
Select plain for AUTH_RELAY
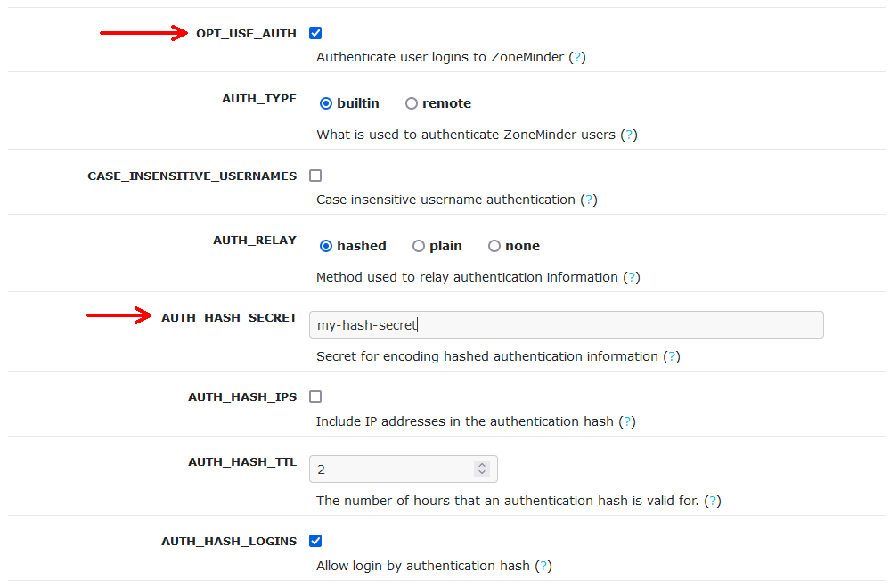[x=419, y=246]
